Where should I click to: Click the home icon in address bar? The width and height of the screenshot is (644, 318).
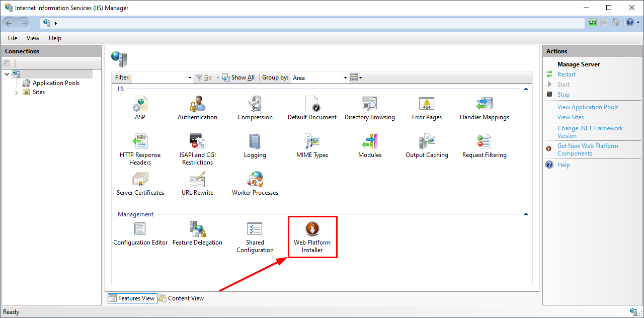615,23
